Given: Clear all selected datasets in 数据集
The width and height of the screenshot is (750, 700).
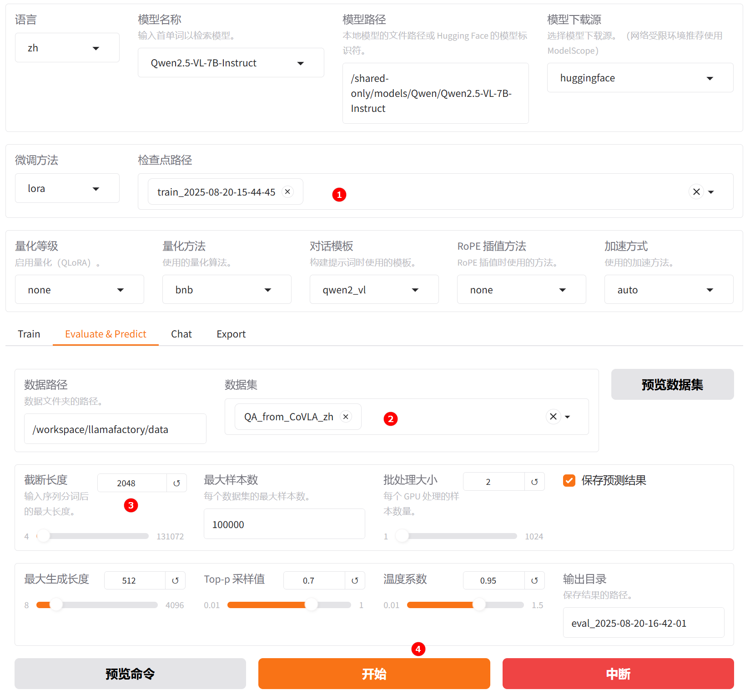Looking at the screenshot, I should (x=553, y=417).
